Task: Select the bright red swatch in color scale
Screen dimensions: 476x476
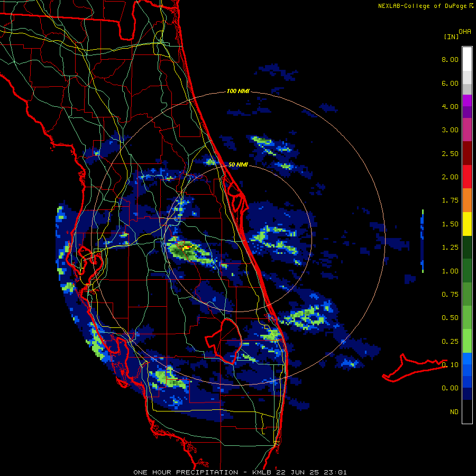Action: 467,177
